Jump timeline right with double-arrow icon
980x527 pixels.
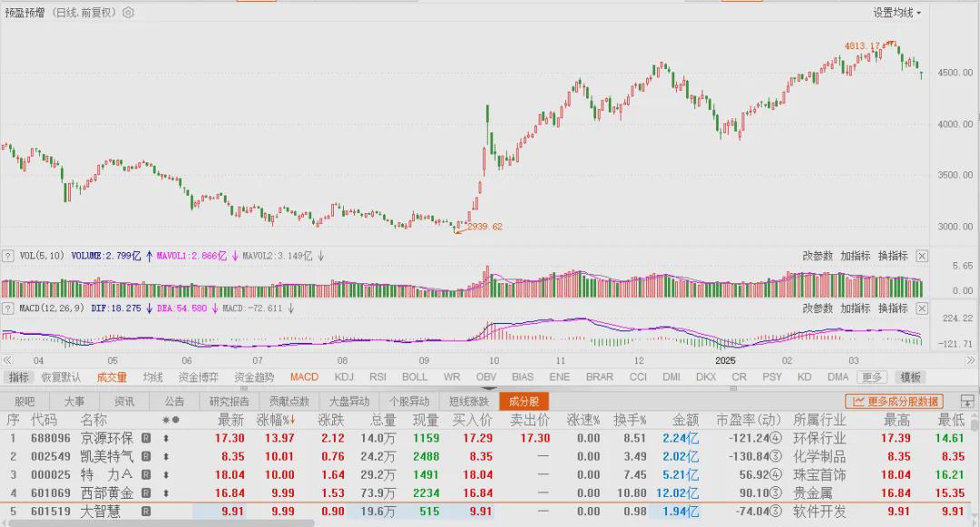click(x=970, y=360)
